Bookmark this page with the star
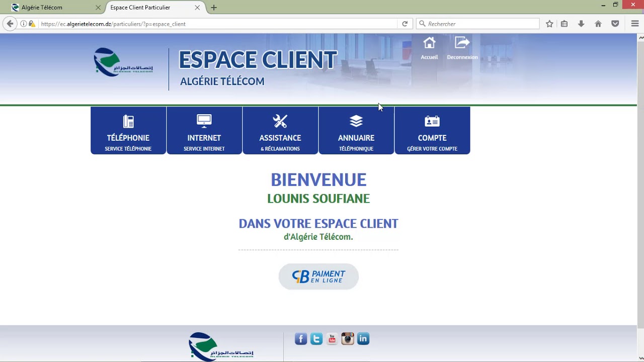 (549, 24)
